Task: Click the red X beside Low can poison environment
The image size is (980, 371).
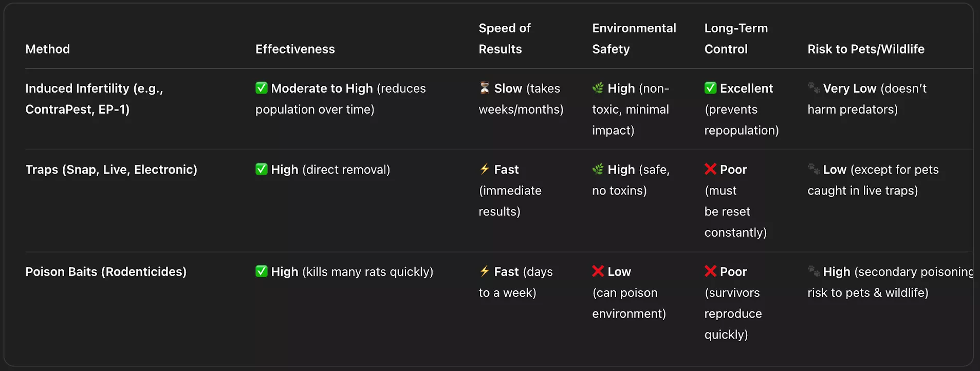Action: pos(598,271)
